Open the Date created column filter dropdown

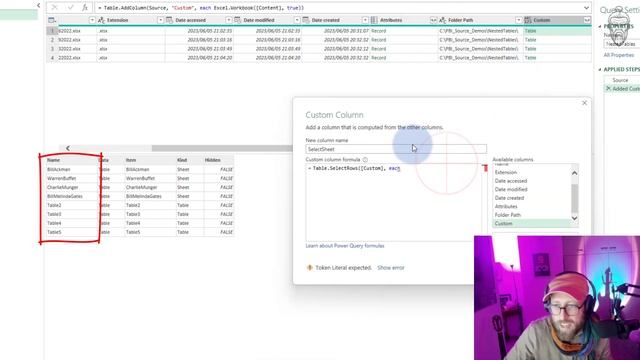(364, 20)
